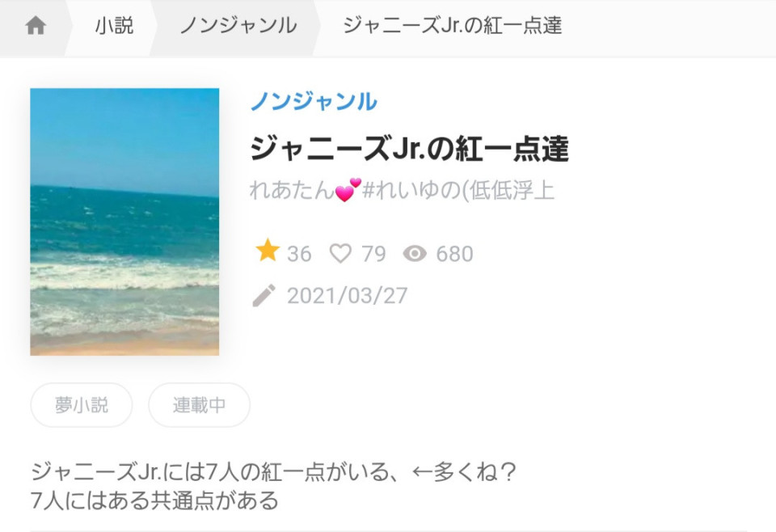Viewport: 776px width, 532px height.
Task: Open the blue ノンジャンル genre link
Action: pos(314,101)
